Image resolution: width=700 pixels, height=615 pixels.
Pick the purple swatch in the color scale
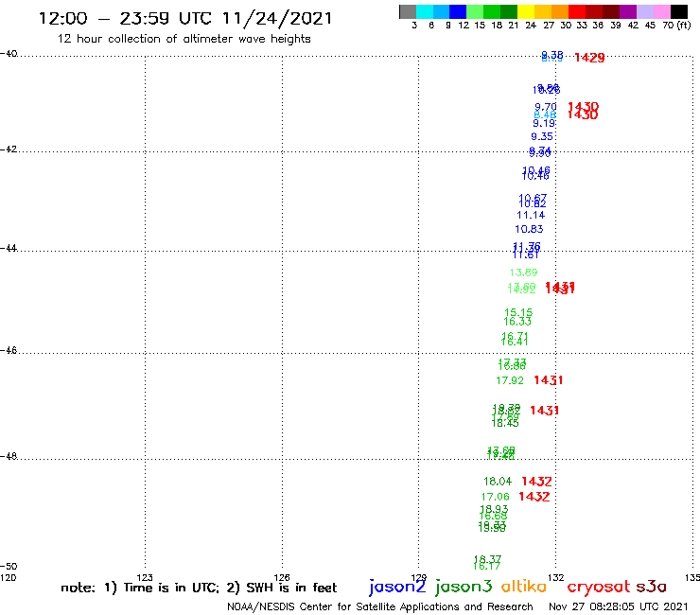click(628, 11)
